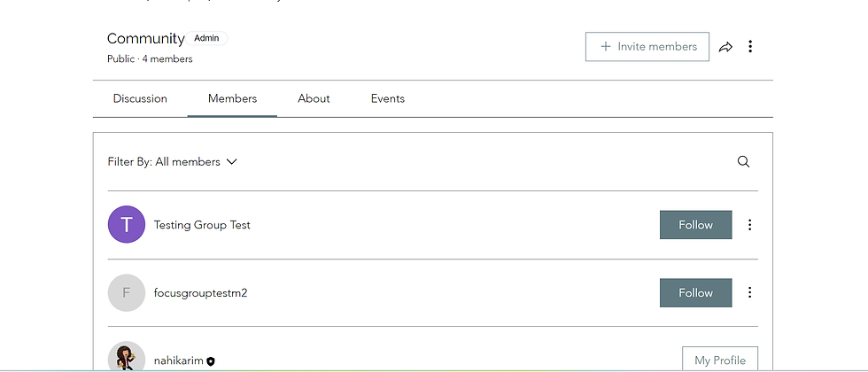Open the About tab
868x372 pixels.
[x=314, y=98]
